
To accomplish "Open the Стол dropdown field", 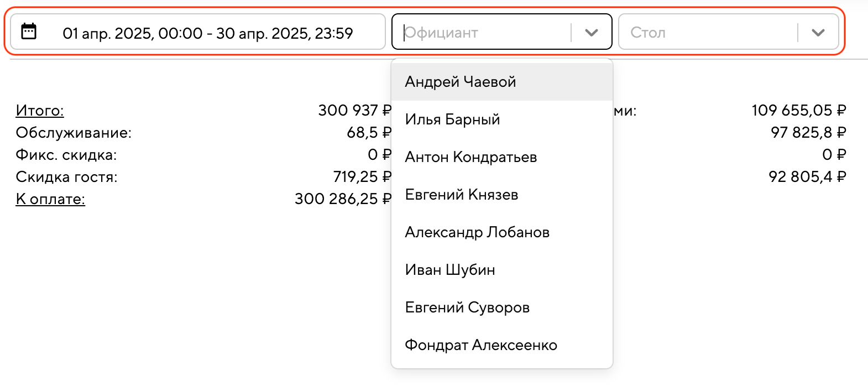I will (708, 33).
